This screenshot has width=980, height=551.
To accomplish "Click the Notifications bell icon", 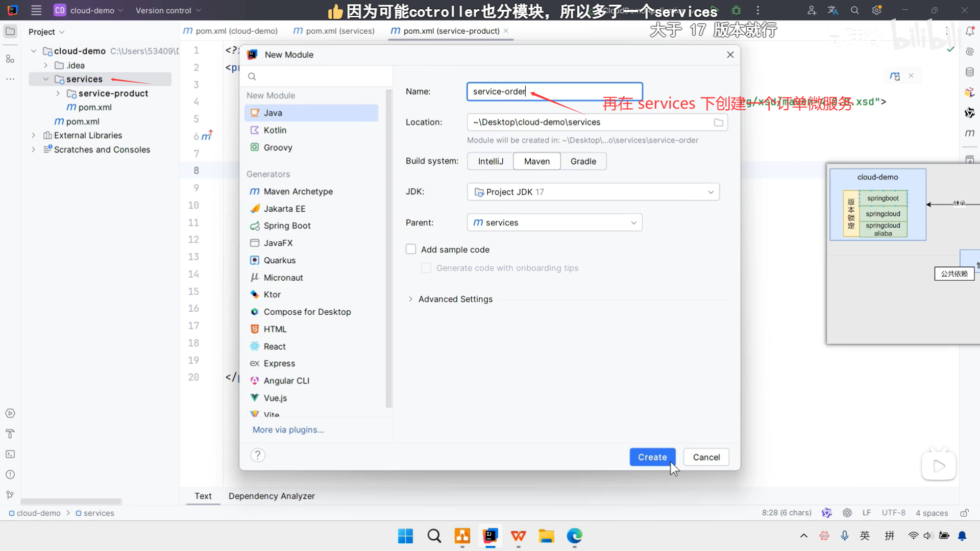I will [x=970, y=31].
